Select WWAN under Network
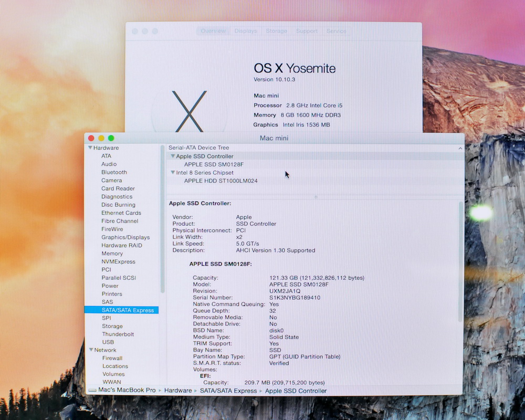The height and width of the screenshot is (420, 525). tap(112, 382)
